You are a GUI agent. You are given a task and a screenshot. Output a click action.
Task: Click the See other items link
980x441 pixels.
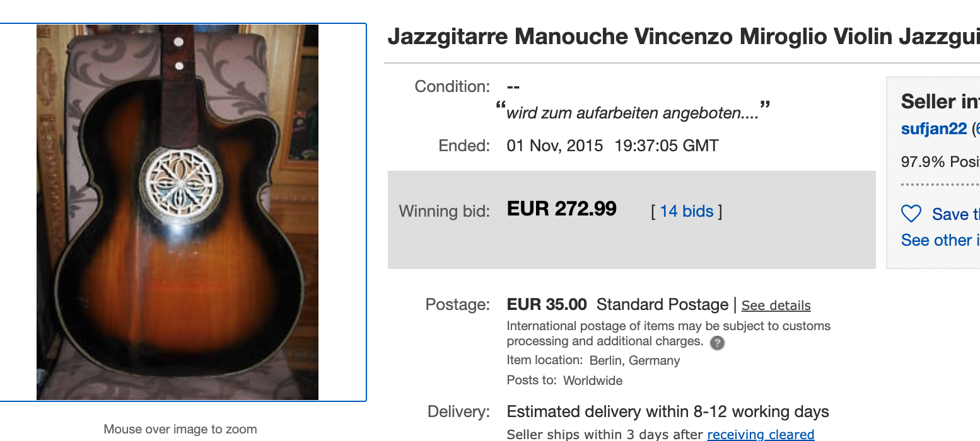(940, 240)
